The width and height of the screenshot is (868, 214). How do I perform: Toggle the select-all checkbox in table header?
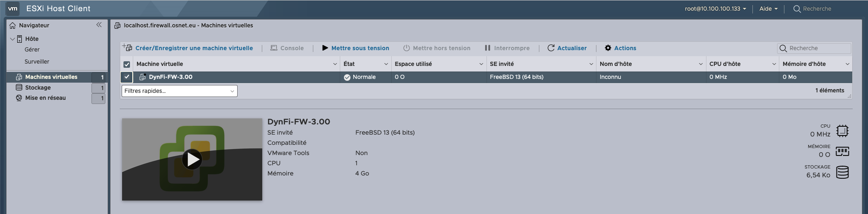(127, 64)
